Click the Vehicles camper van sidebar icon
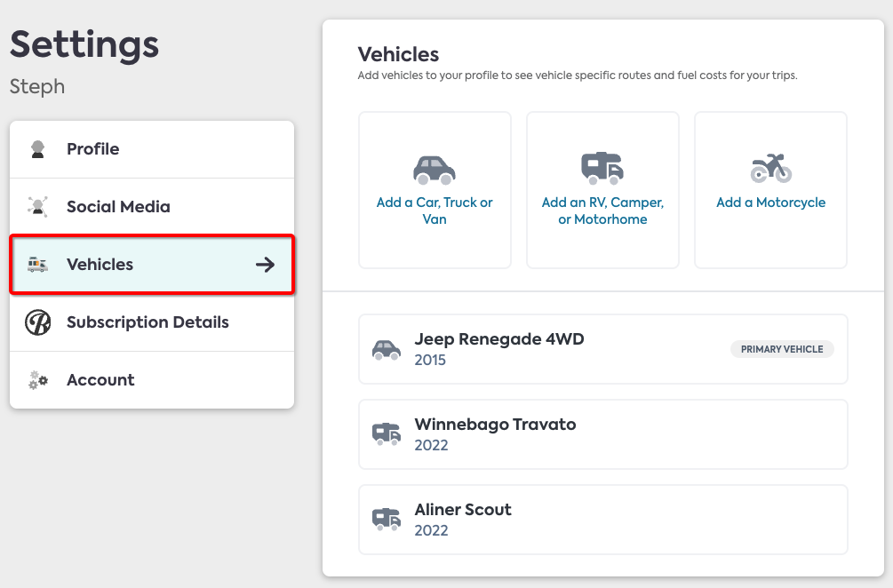The image size is (893, 588). 37,265
